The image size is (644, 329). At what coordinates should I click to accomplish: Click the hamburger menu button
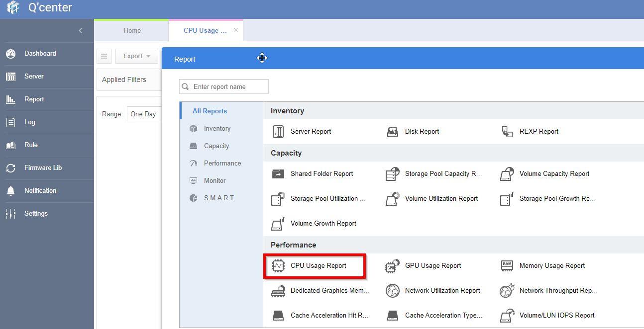[x=104, y=56]
